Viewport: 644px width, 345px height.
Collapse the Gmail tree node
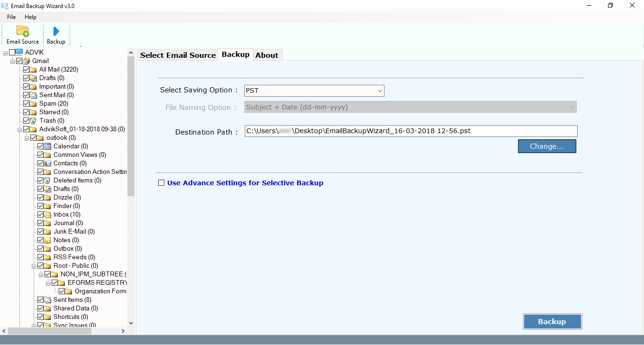[x=12, y=61]
